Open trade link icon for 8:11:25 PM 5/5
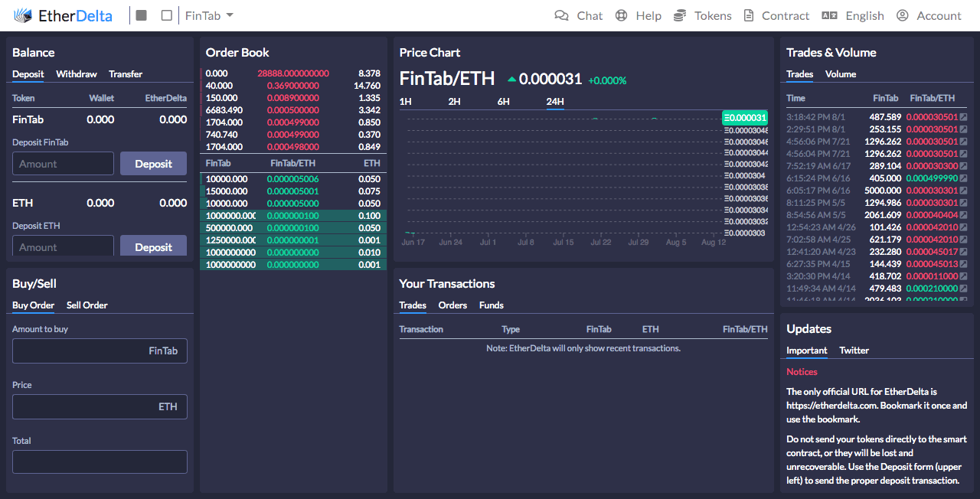The image size is (980, 499). pyautogui.click(x=963, y=203)
